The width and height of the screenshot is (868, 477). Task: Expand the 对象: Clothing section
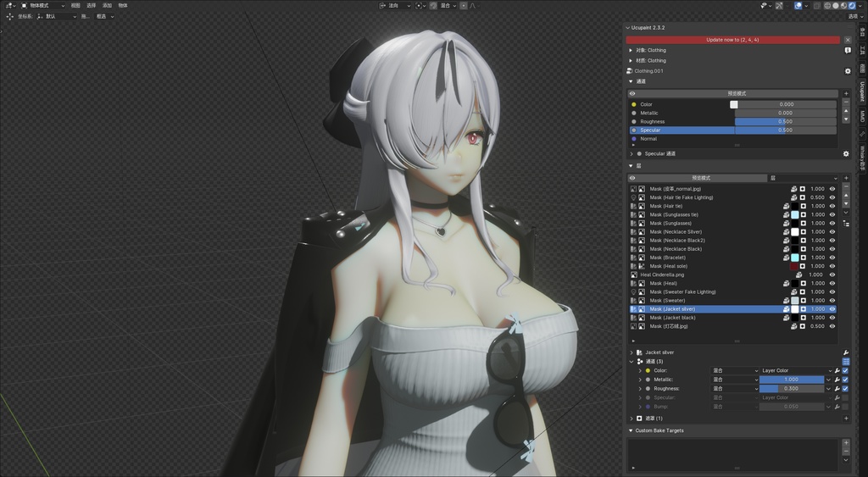coord(631,50)
